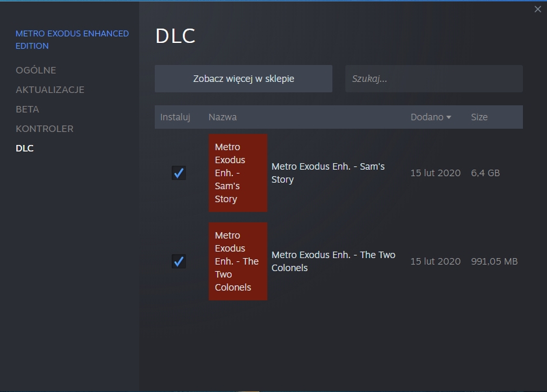Click Metro Exodus Enh. - Sam's Story name

tap(328, 173)
